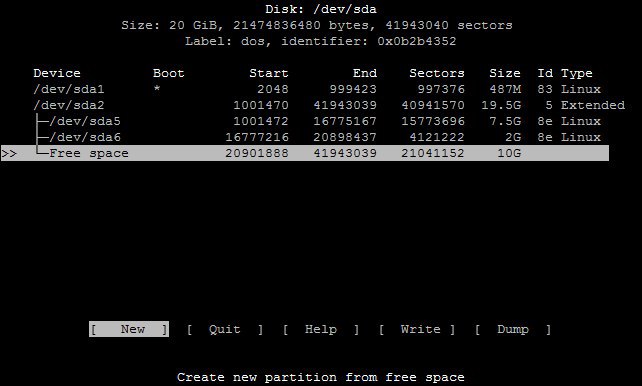Click the 19.5G size value
The image size is (642, 386).
click(x=501, y=105)
